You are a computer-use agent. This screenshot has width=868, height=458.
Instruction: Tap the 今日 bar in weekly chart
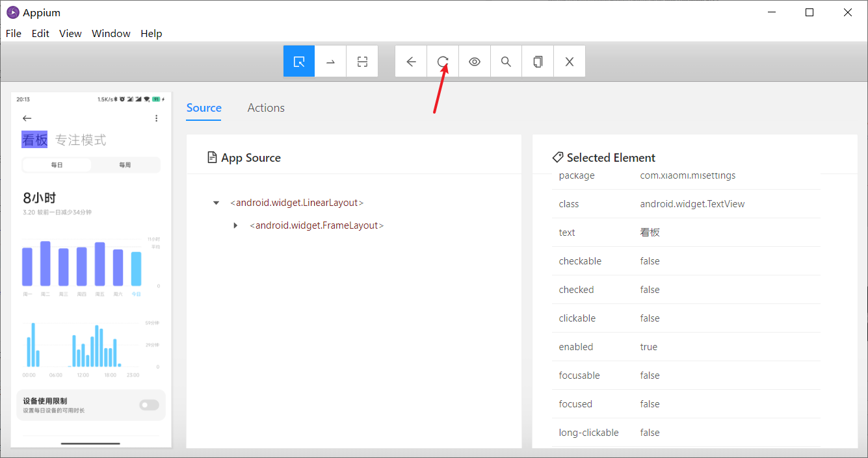(136, 268)
